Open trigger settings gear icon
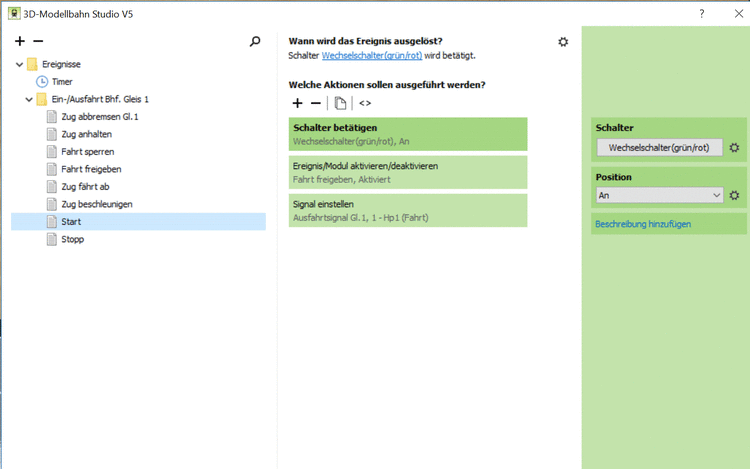Screen dimensions: 750x469 coord(563,42)
